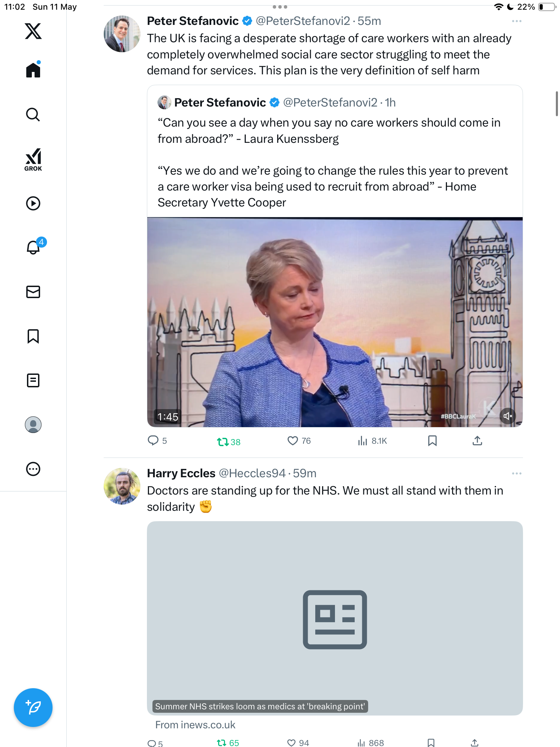560x747 pixels.
Task: Open the Search magnifier in sidebar
Action: click(x=33, y=114)
